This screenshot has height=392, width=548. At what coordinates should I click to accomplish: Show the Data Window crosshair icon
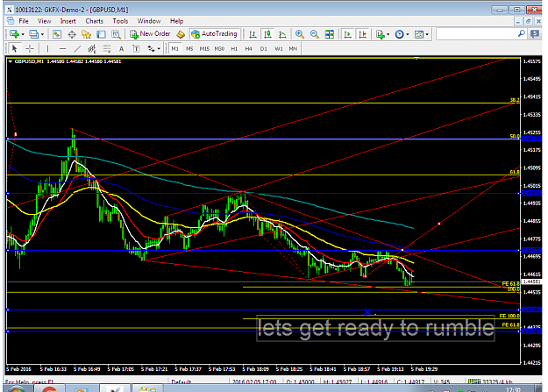(72, 34)
